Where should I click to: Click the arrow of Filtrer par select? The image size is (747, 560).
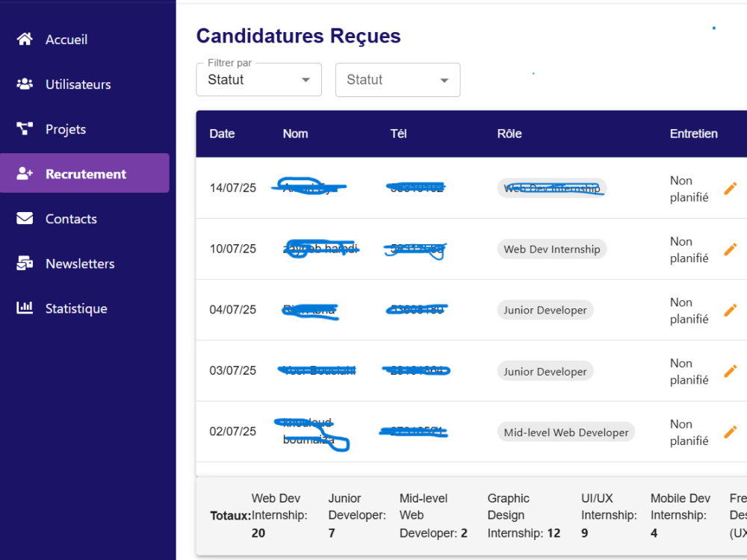tap(306, 80)
